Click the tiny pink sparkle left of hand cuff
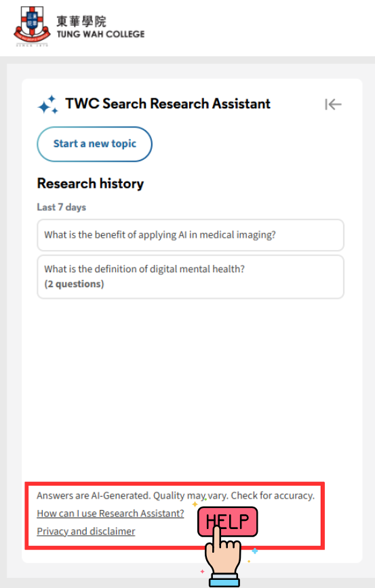The image size is (375, 588). click(x=202, y=572)
